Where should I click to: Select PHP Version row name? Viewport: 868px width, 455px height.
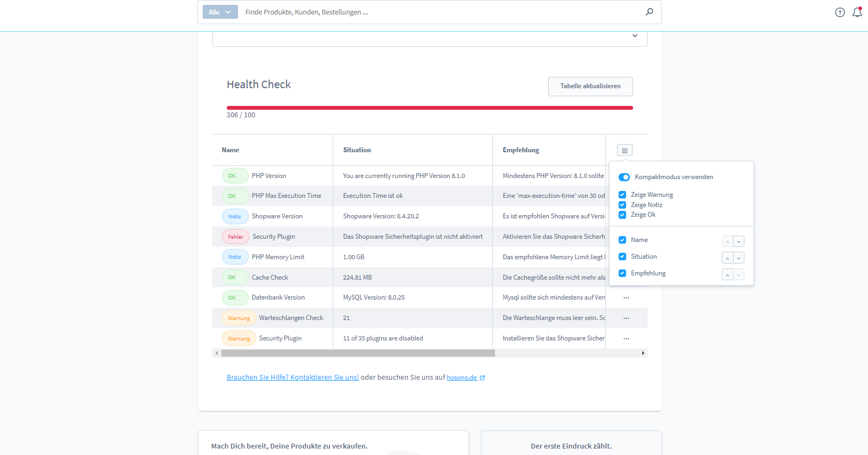(269, 176)
